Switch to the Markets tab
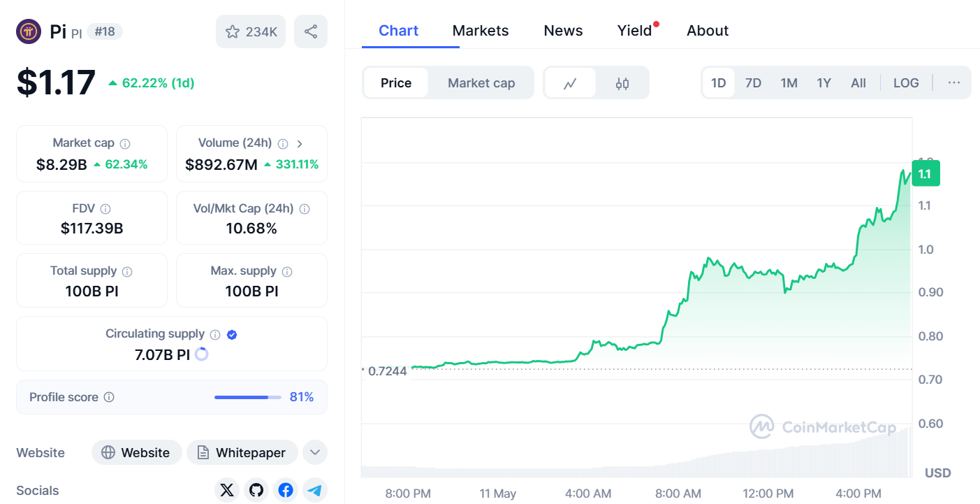Screen dimensions: 980x504 pyautogui.click(x=481, y=31)
